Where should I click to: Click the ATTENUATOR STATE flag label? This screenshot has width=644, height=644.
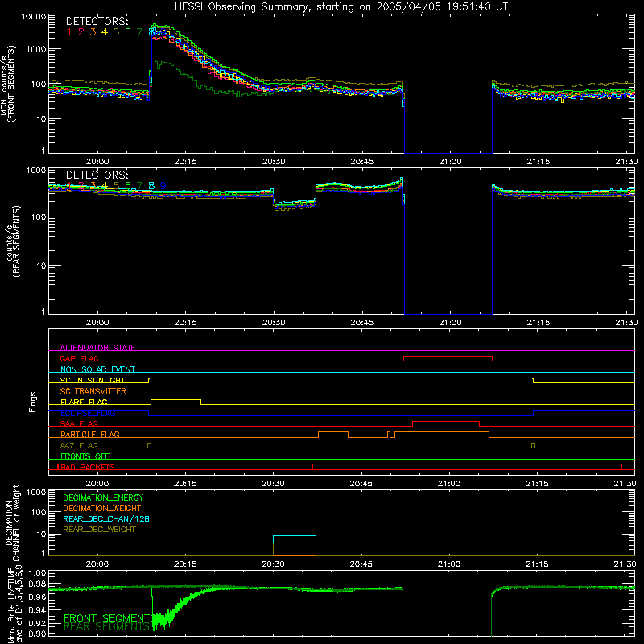(97, 348)
